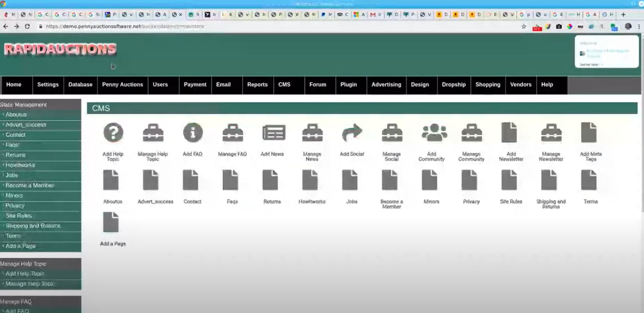644x313 pixels.
Task: Click the Add Newsletter document icon
Action: pyautogui.click(x=509, y=133)
